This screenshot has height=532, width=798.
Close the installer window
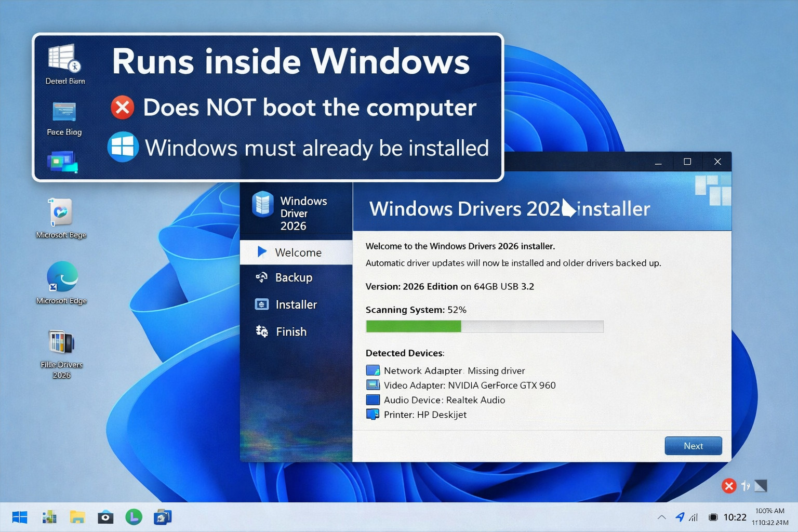(717, 162)
